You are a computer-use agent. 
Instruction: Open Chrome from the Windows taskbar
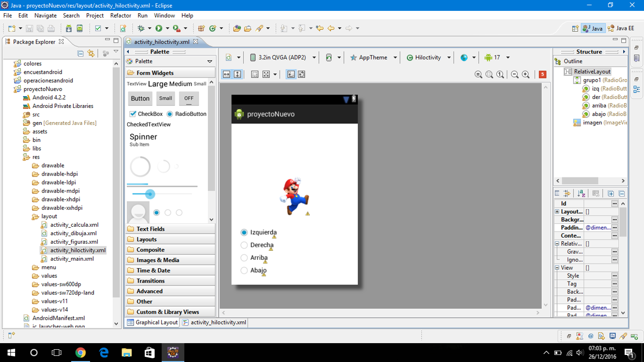click(x=80, y=353)
